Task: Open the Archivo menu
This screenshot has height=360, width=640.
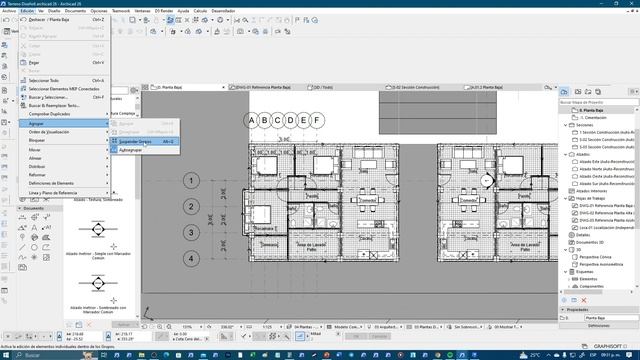Action: pyautogui.click(x=9, y=11)
